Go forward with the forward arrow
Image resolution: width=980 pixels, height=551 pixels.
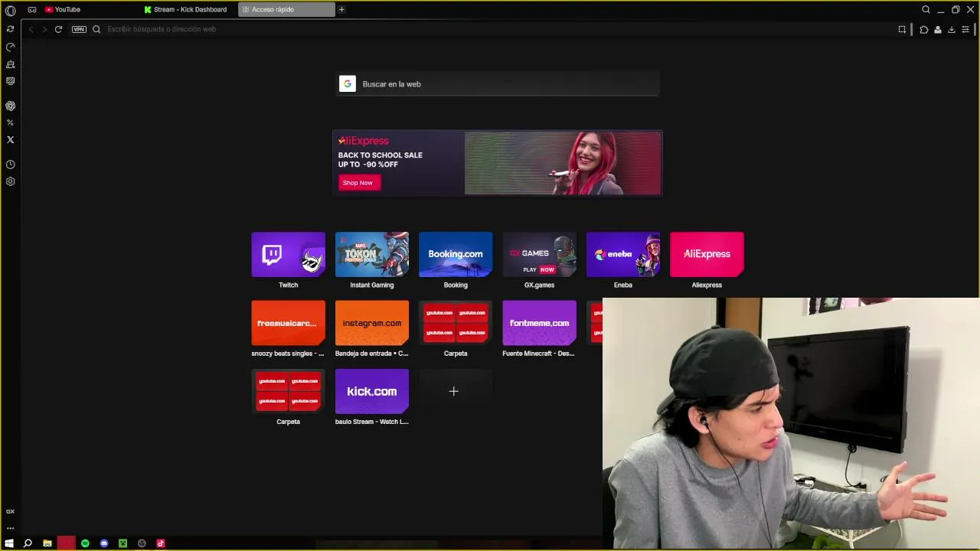pyautogui.click(x=44, y=29)
